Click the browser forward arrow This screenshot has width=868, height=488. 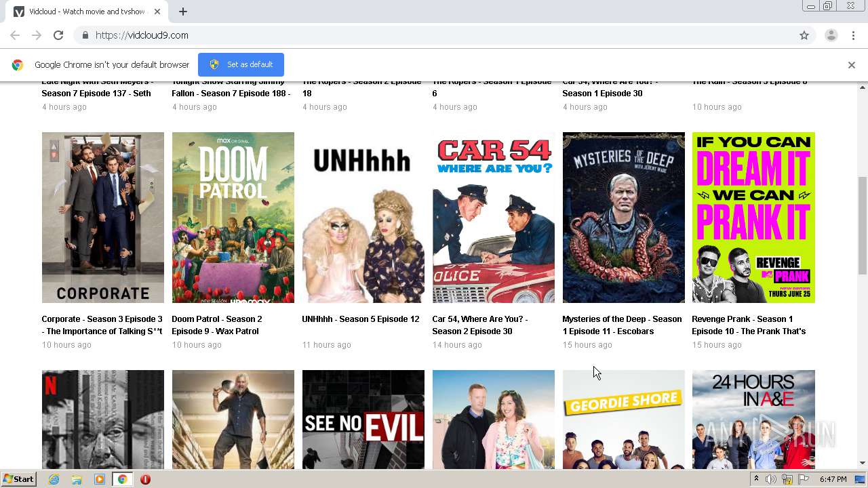coord(37,35)
